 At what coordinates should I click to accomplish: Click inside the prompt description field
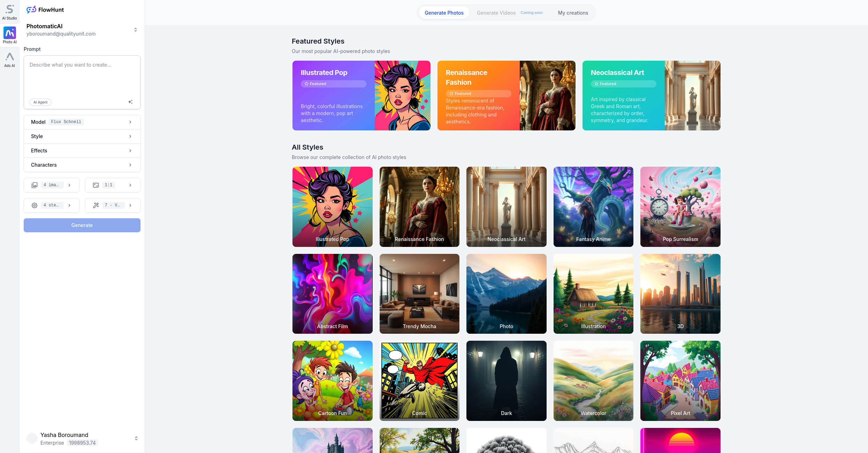[x=82, y=77]
